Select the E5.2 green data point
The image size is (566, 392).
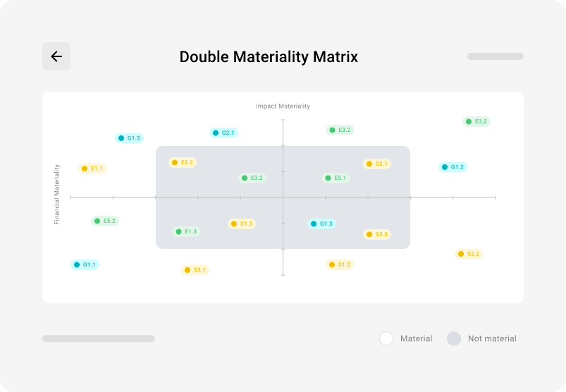pos(105,221)
